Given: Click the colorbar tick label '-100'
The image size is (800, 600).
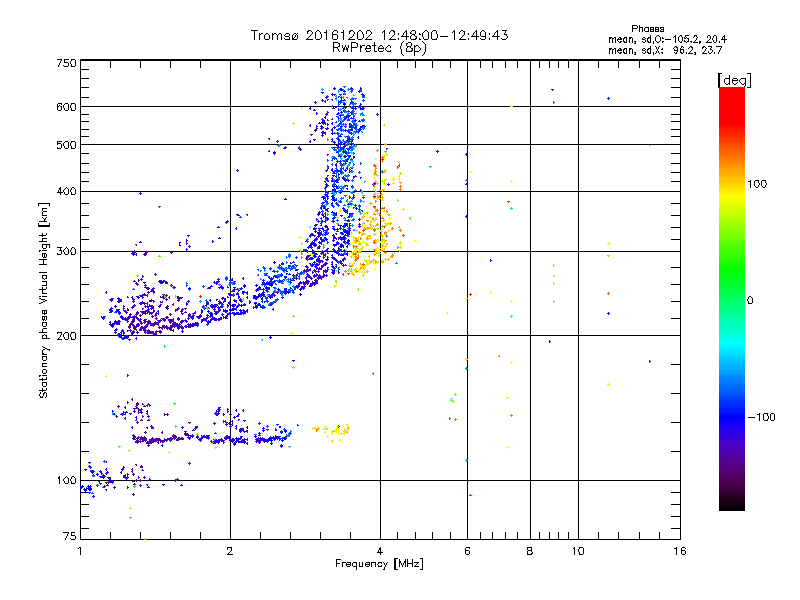Looking at the screenshot, I should pyautogui.click(x=761, y=417).
